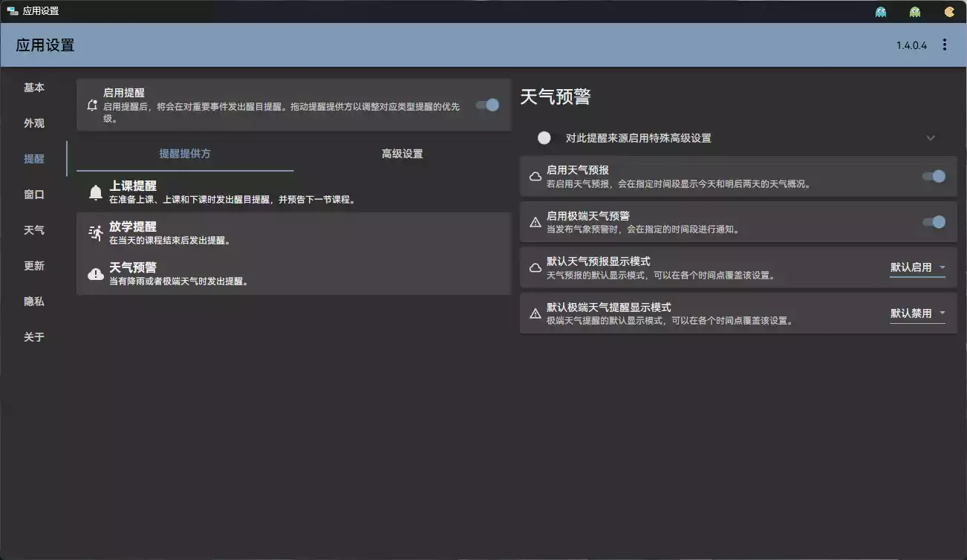
Task: Select the 上课提醒 provider row
Action: 294,192
